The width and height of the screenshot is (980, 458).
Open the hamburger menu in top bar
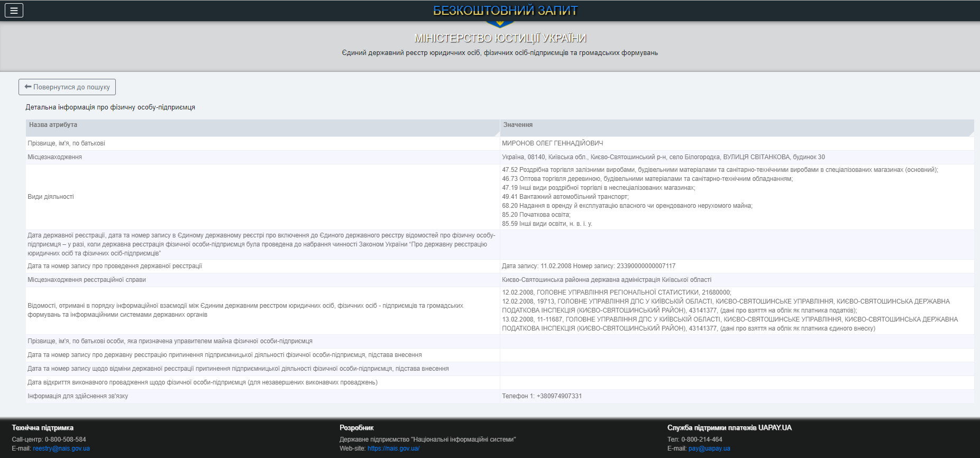14,11
